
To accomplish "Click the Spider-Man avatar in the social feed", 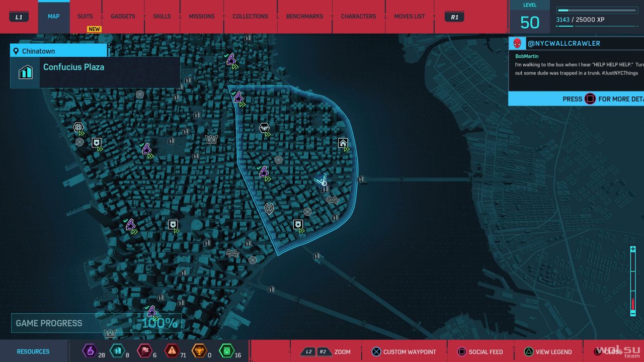I will coord(517,43).
